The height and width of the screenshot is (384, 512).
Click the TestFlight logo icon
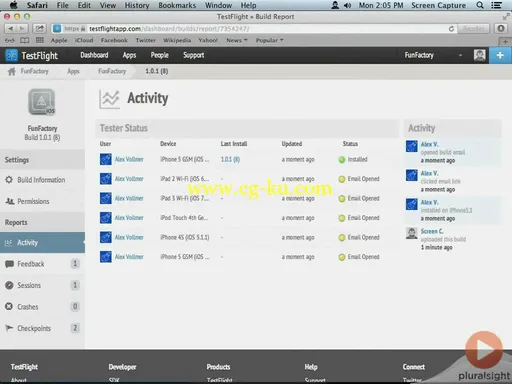(11, 55)
